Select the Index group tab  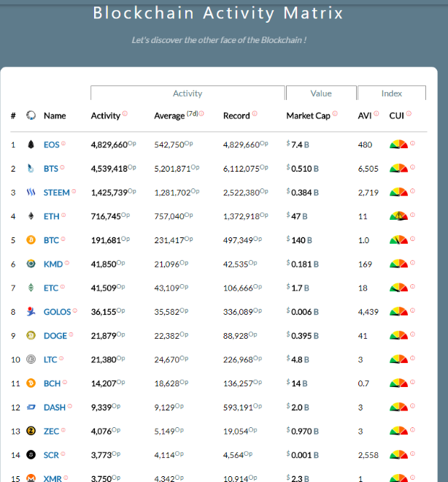click(x=392, y=93)
